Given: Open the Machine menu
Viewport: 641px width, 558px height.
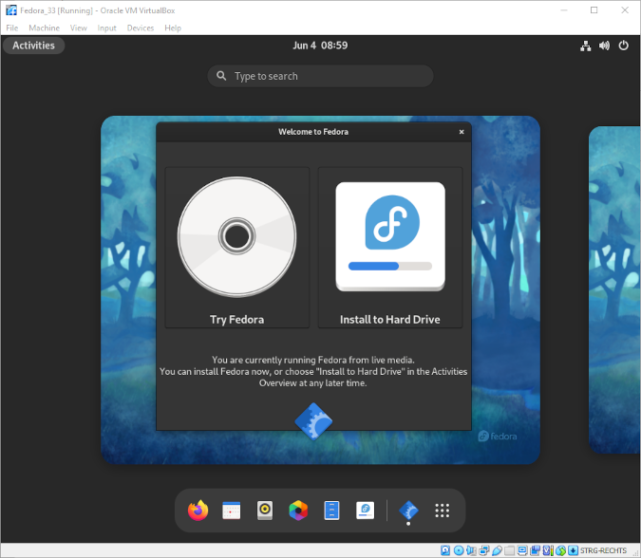Looking at the screenshot, I should [x=44, y=28].
